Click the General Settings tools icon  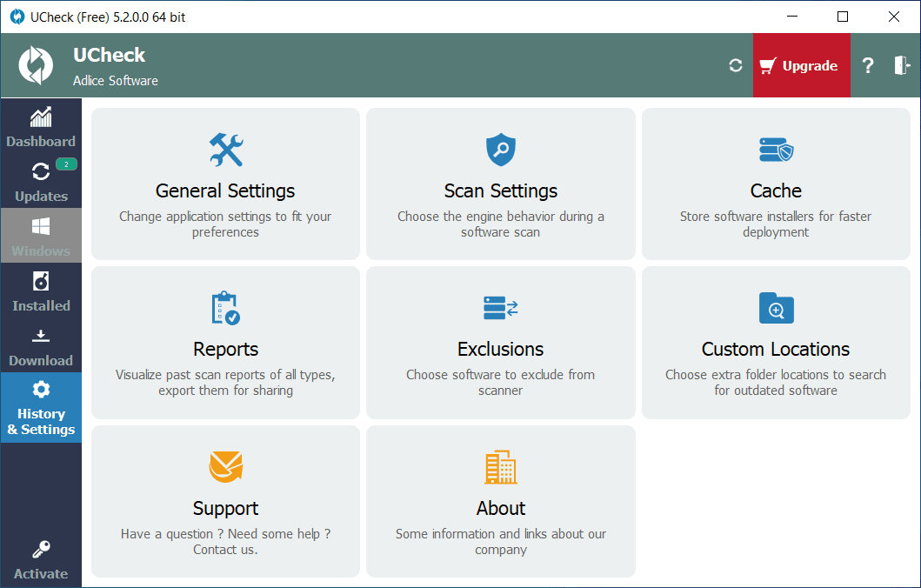226,150
